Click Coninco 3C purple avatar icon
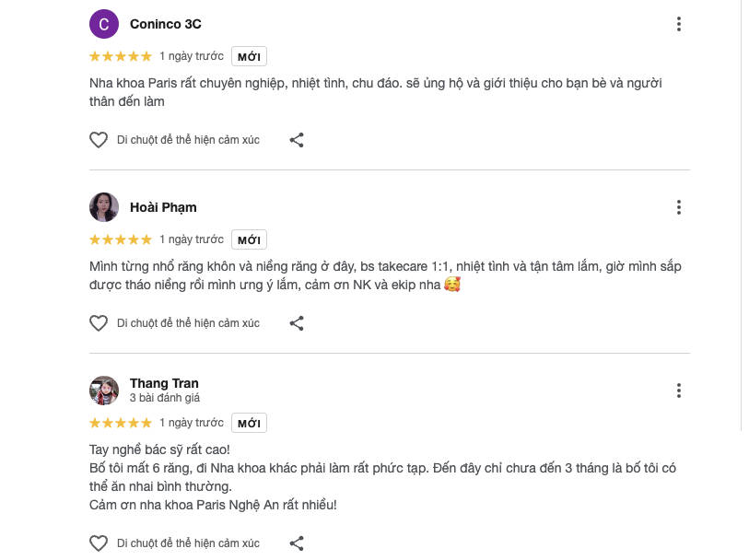Image resolution: width=749 pixels, height=560 pixels. coord(104,24)
